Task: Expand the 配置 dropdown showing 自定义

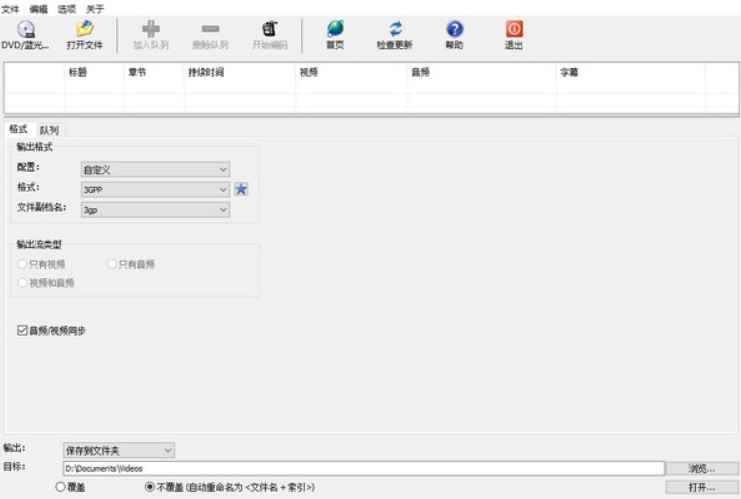Action: 155,170
